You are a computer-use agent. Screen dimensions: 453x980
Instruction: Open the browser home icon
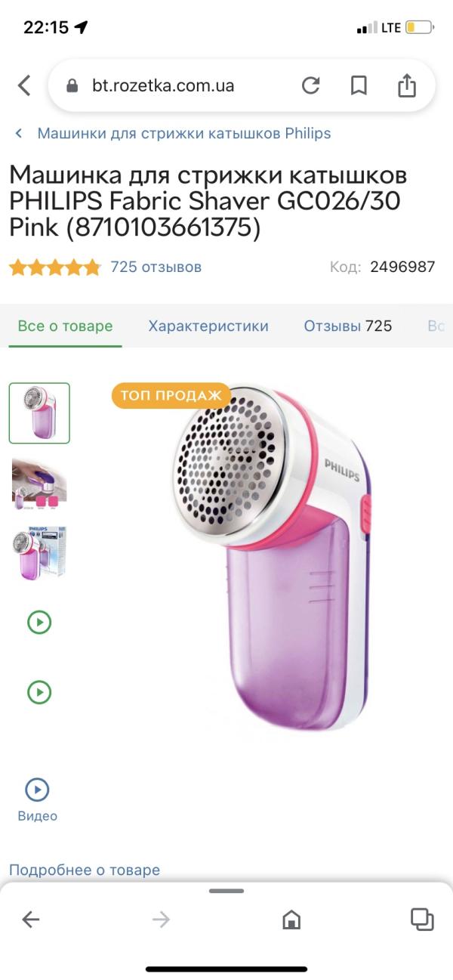[291, 919]
